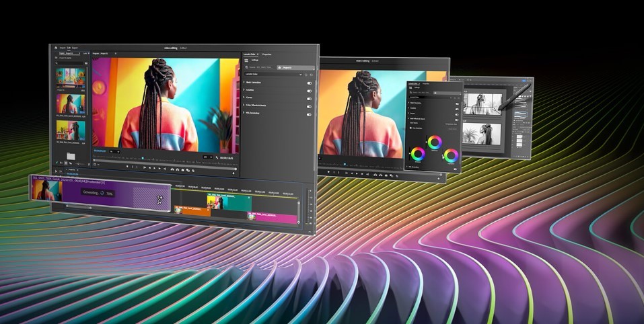Expand the Curves section in front window
Image resolution: width=644 pixels, height=324 pixels.
[x=244, y=97]
